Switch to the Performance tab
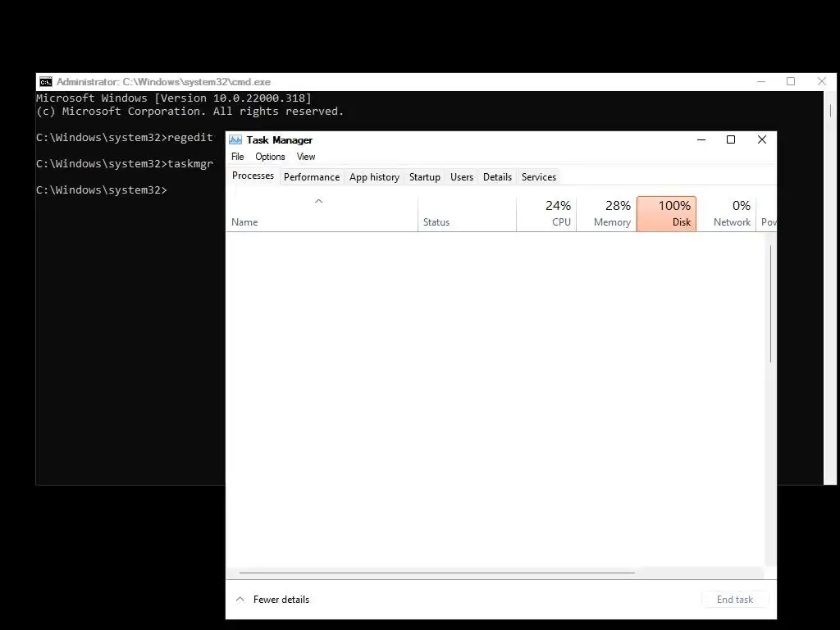The height and width of the screenshot is (630, 840). click(x=312, y=177)
